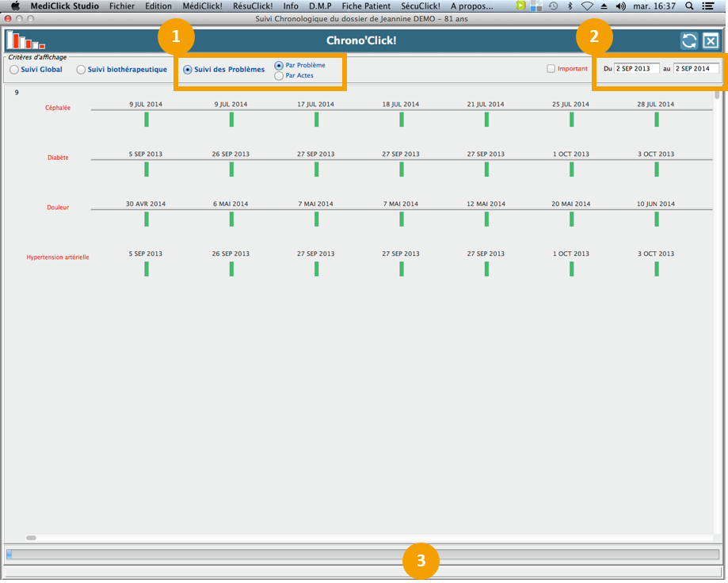
Task: Open the Apple menu
Action: tap(15, 6)
